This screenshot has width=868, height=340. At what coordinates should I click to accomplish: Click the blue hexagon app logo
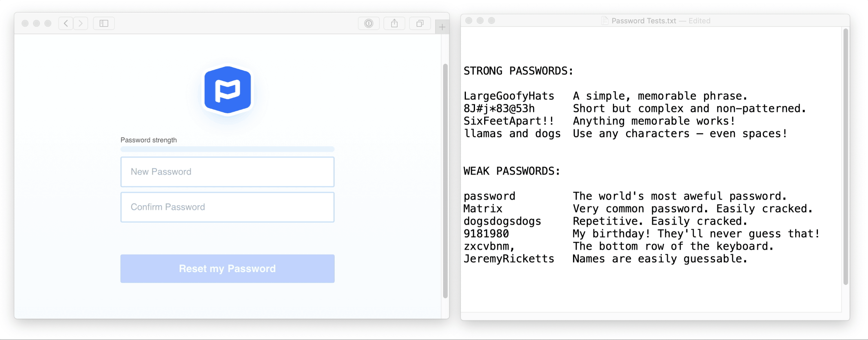227,90
